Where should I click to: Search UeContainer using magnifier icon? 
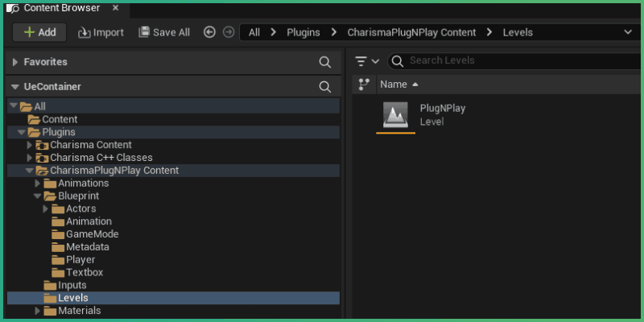click(325, 87)
